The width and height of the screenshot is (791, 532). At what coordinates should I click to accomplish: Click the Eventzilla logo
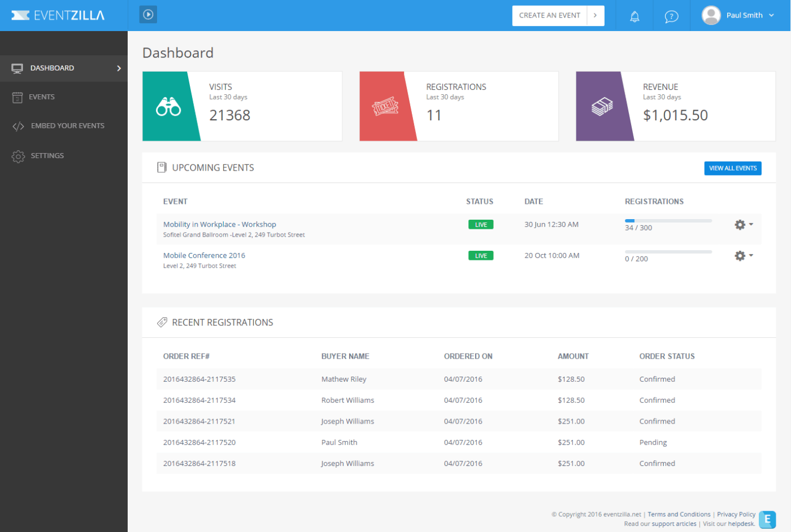(x=56, y=15)
